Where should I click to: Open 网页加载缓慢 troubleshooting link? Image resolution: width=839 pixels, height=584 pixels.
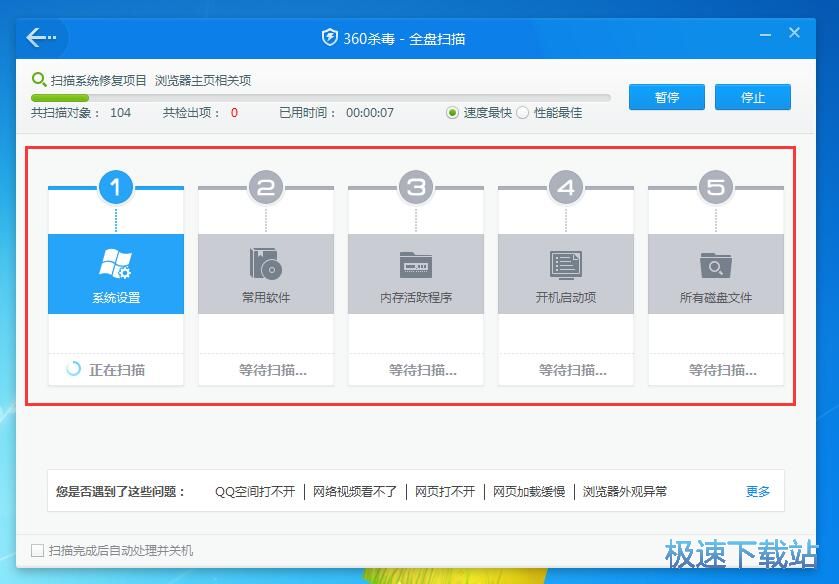click(x=529, y=491)
